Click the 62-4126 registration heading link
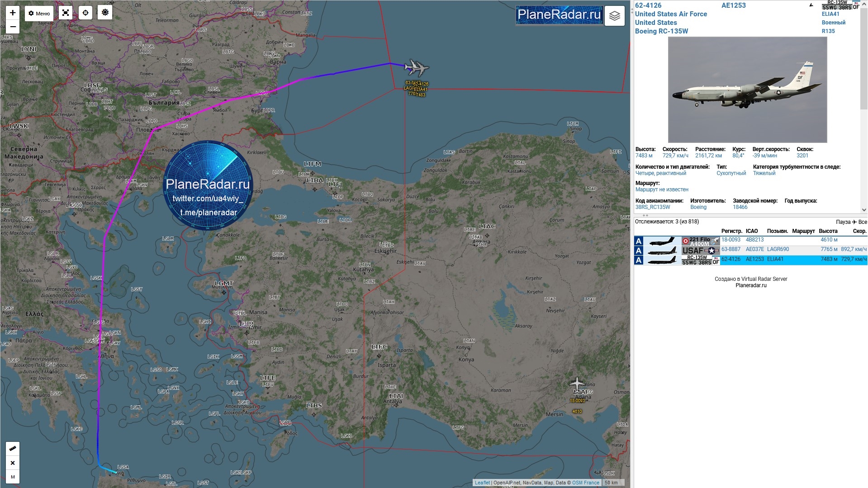 (648, 5)
